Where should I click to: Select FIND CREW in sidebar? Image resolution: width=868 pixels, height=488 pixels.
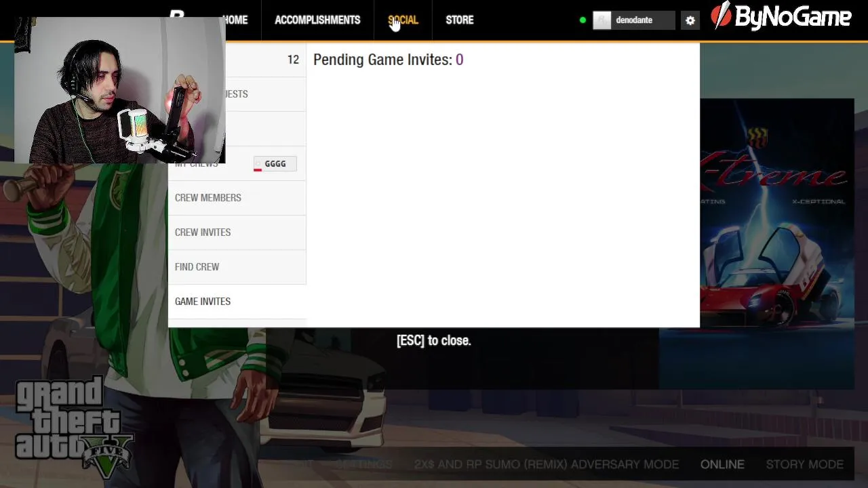tap(237, 267)
